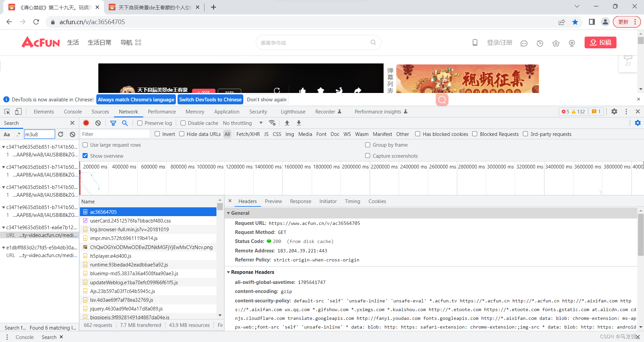Click Switch DevTools to Chinese button

[x=210, y=99]
